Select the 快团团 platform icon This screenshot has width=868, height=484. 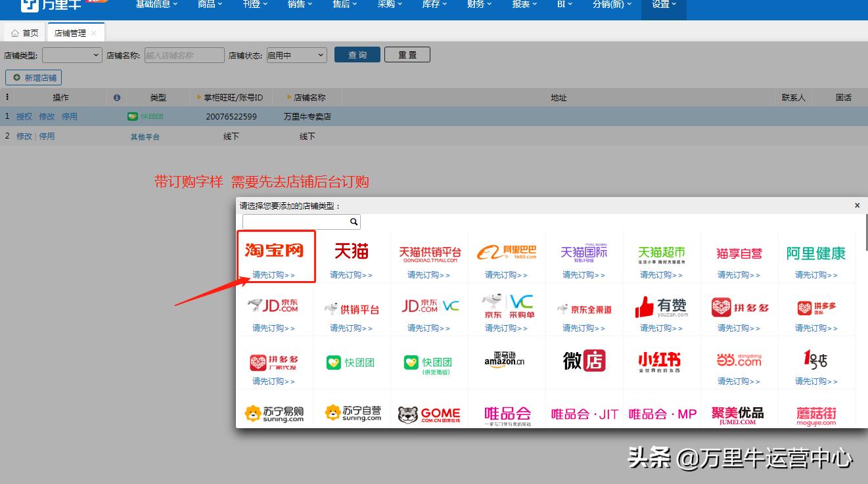pyautogui.click(x=351, y=361)
